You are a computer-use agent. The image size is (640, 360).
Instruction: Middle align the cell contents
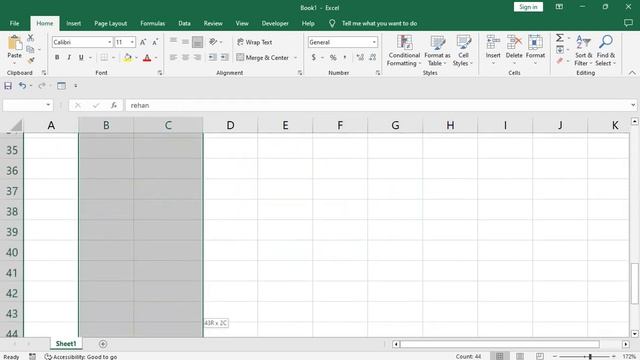pos(185,42)
